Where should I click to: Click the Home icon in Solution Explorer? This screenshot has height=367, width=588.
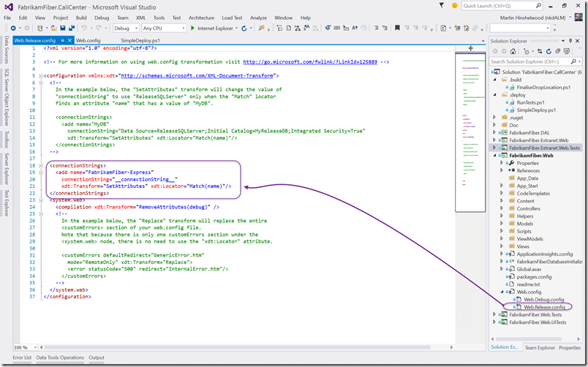pos(513,51)
